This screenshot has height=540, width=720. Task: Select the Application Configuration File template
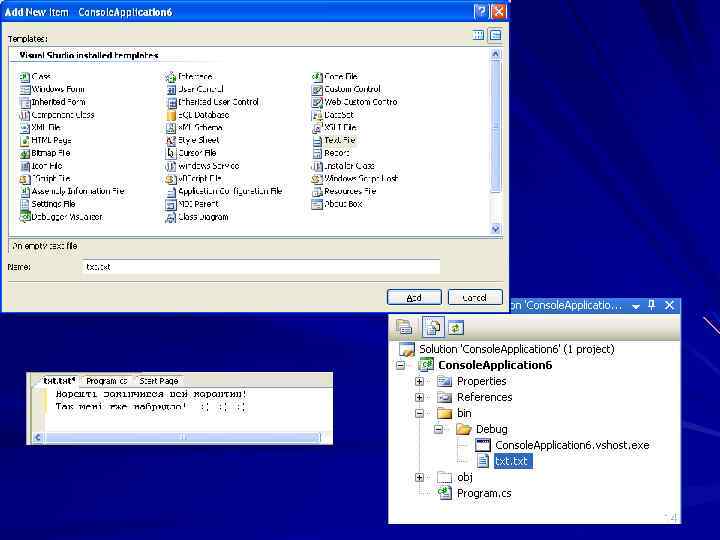click(230, 191)
